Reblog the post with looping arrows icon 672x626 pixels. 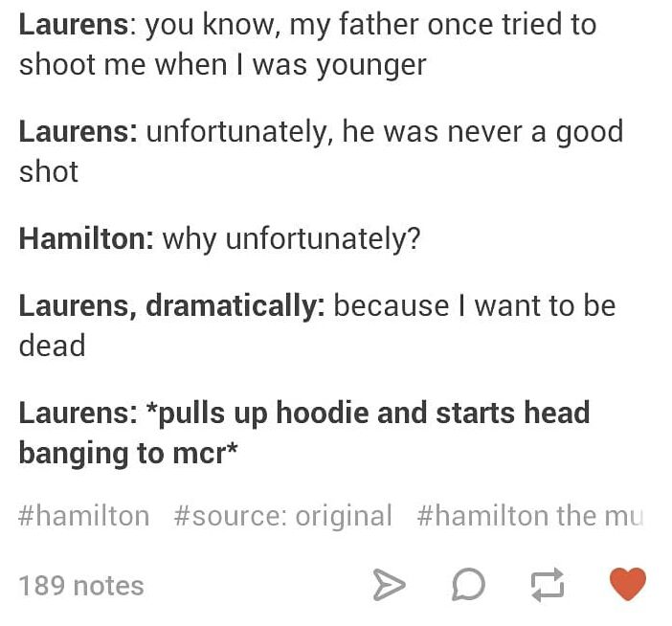tap(548, 585)
